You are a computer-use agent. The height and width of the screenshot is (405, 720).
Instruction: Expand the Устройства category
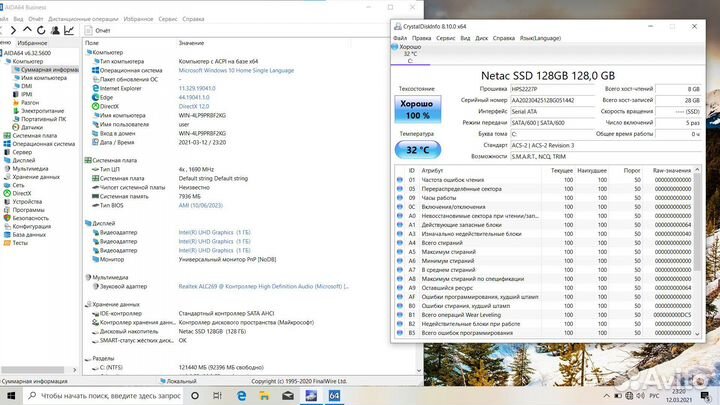pos(23,202)
